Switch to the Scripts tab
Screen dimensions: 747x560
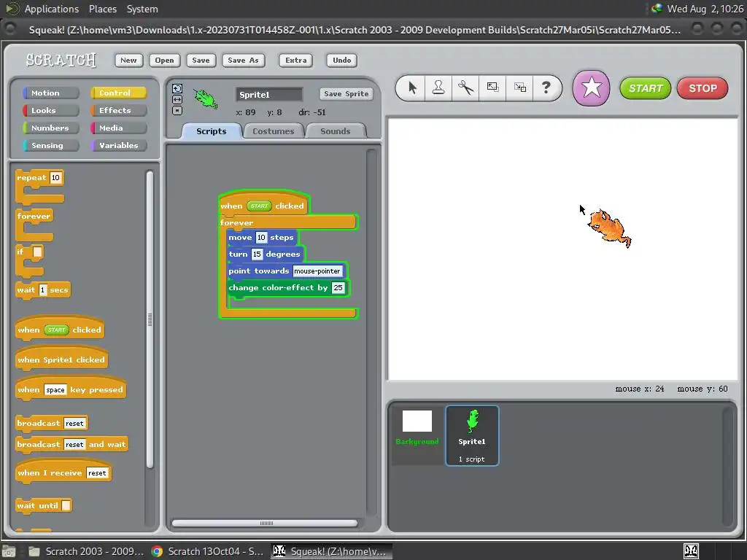pos(212,131)
